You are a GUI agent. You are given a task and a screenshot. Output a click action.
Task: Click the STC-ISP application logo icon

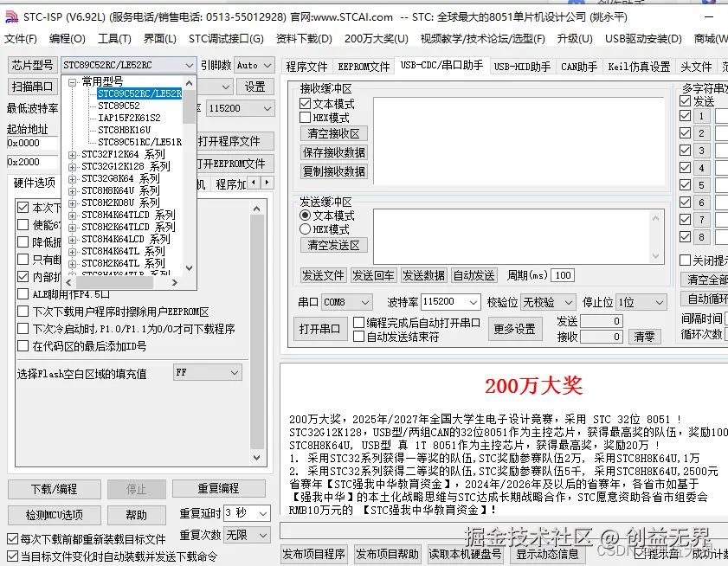click(11, 17)
